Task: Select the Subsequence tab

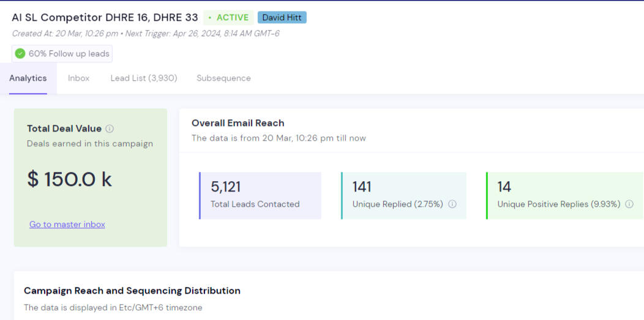Action: (223, 78)
